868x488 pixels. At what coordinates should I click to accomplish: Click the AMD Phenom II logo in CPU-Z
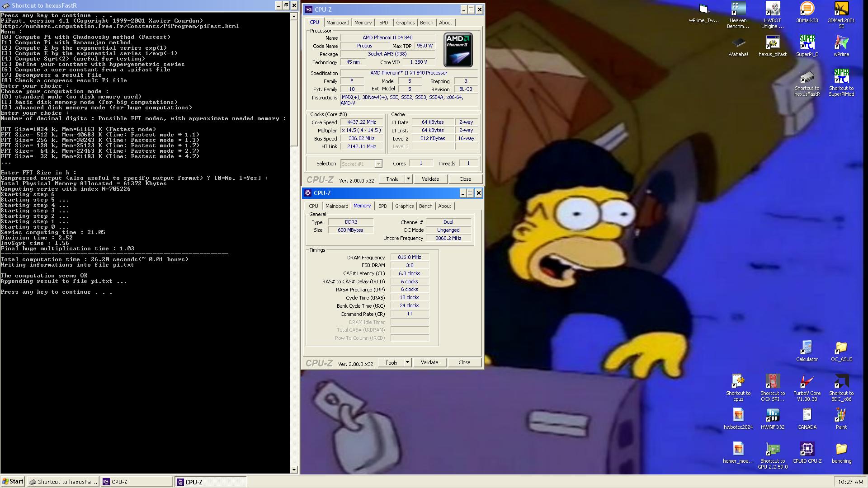point(458,50)
